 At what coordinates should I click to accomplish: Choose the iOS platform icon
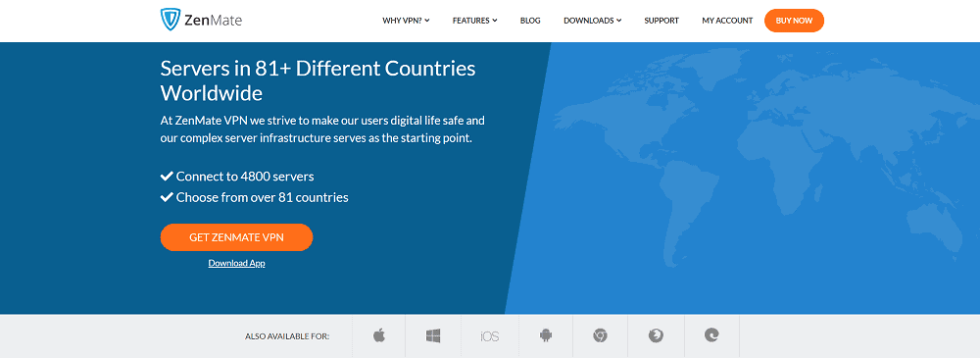click(490, 336)
